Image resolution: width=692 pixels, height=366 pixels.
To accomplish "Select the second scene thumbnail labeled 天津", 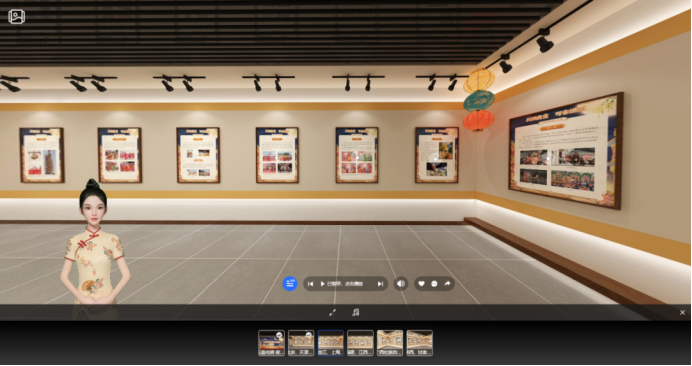I will point(301,343).
